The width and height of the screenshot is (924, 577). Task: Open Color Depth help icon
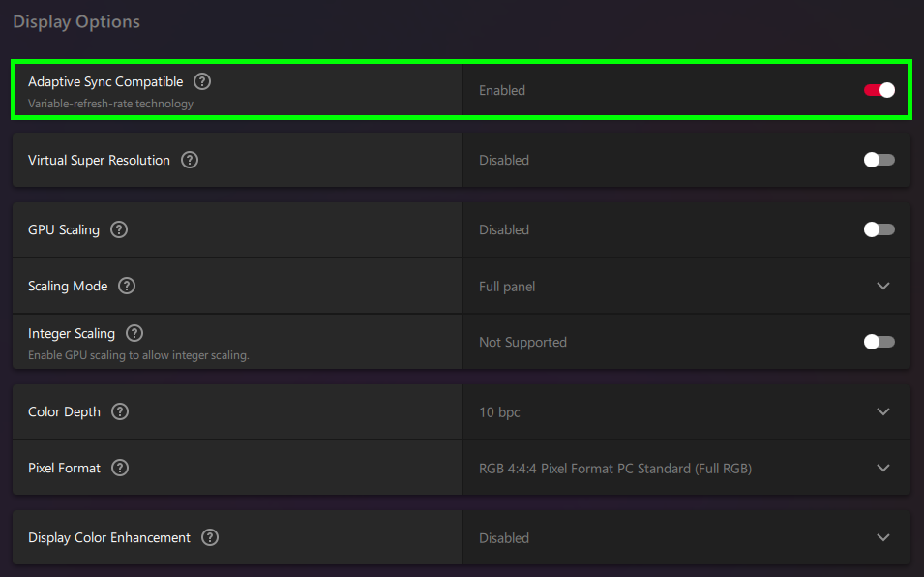120,412
